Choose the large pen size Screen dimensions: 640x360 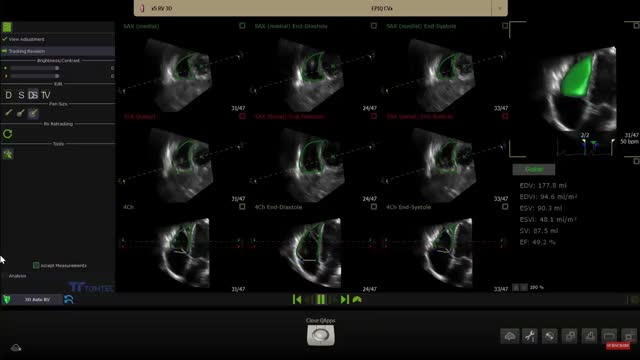(33, 113)
